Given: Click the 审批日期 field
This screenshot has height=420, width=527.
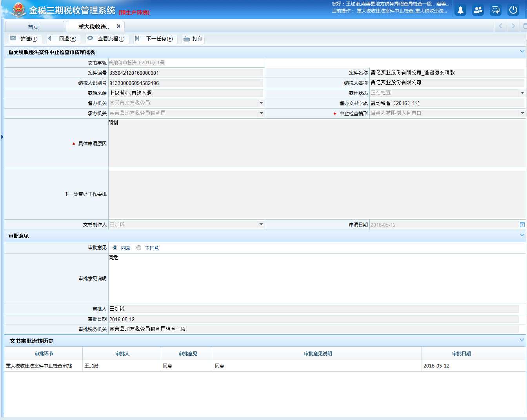Looking at the screenshot, I should click(313, 319).
